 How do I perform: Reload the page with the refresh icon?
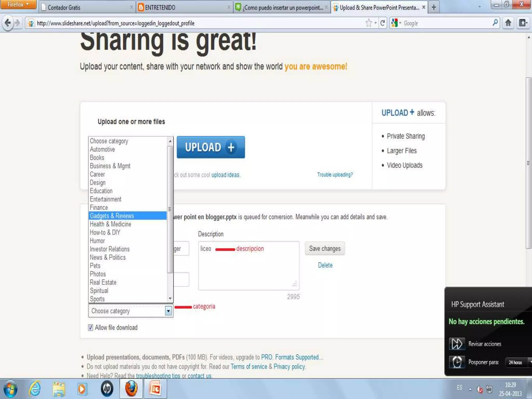point(382,23)
